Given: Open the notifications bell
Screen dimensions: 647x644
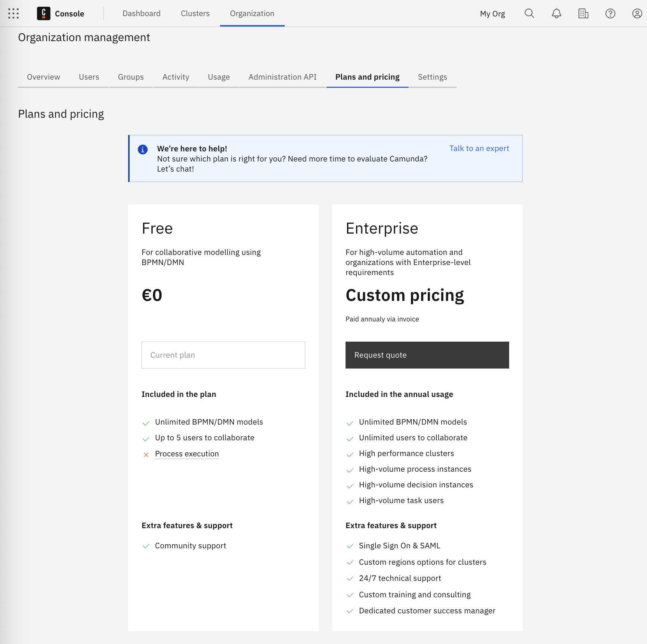Looking at the screenshot, I should [556, 13].
